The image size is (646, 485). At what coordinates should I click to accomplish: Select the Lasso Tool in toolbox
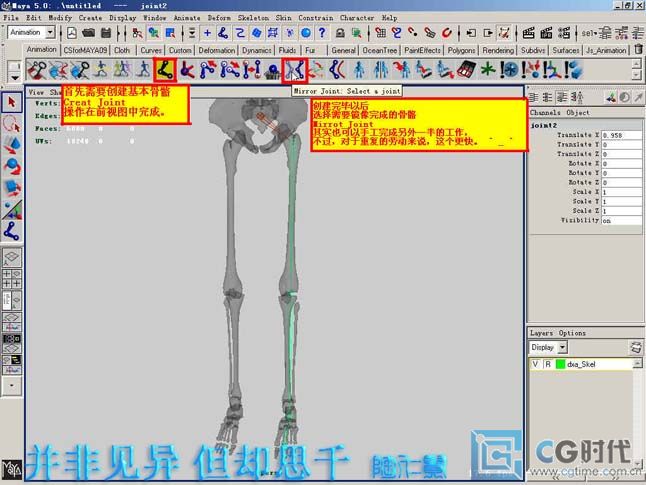[12, 124]
